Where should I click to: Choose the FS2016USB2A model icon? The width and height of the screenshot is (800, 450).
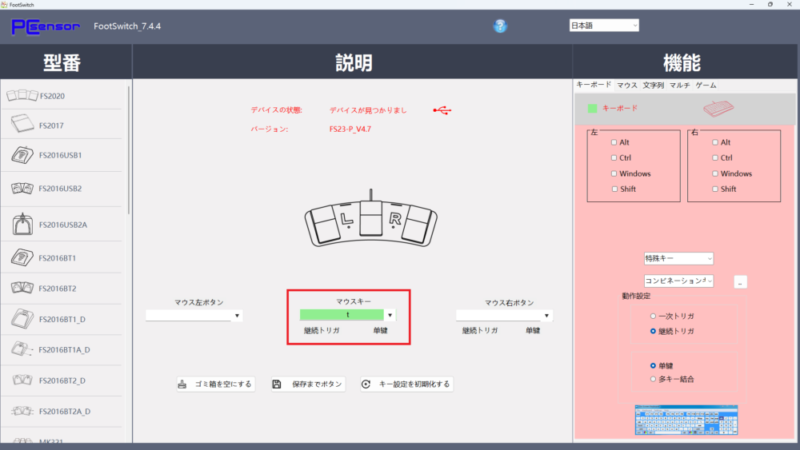click(x=22, y=224)
